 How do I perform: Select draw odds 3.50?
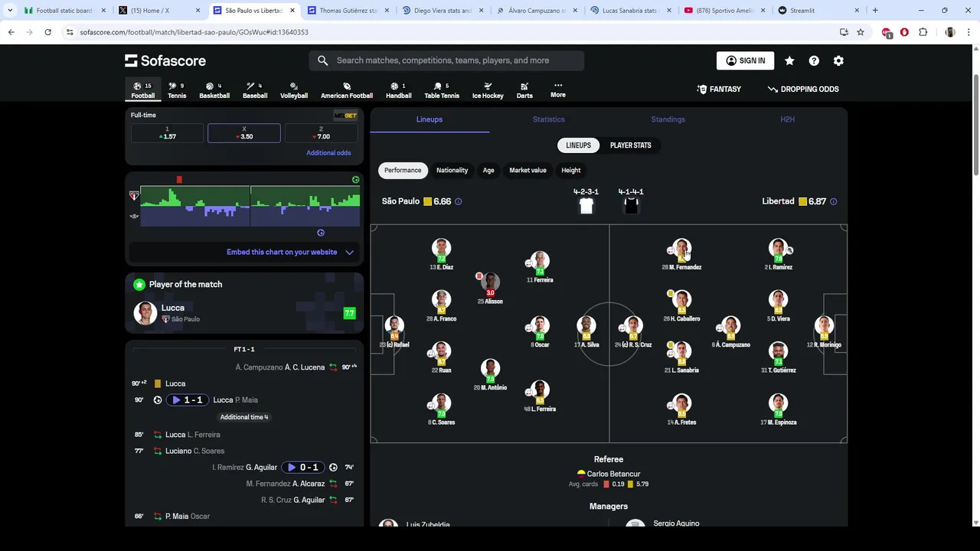click(x=244, y=133)
